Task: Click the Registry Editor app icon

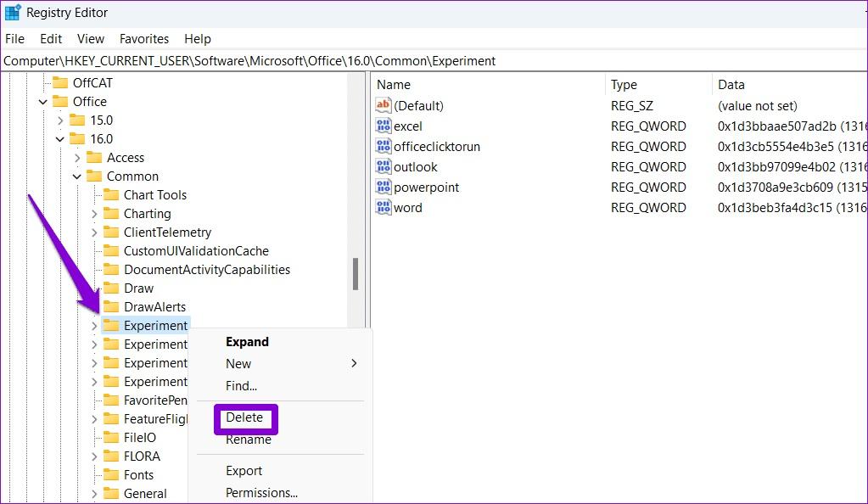Action: 13,12
